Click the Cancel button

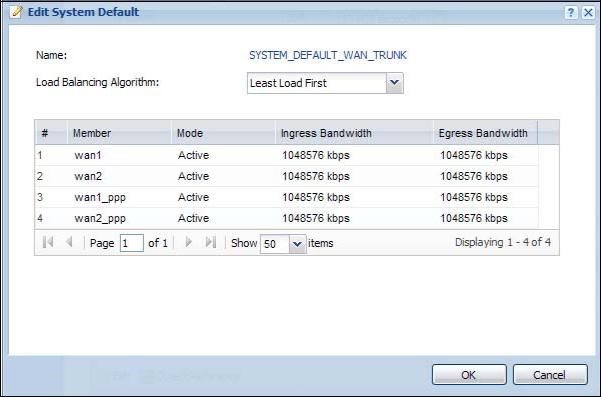click(550, 374)
